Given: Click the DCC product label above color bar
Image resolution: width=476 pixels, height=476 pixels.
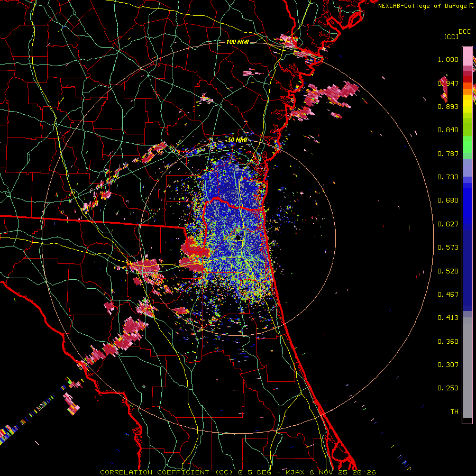Looking at the screenshot, I should 465,32.
